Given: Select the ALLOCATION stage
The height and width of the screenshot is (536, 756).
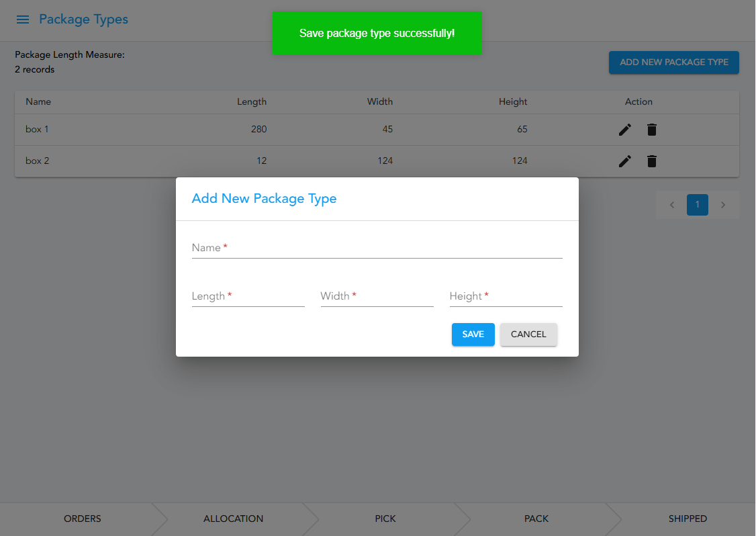Looking at the screenshot, I should pos(233,519).
